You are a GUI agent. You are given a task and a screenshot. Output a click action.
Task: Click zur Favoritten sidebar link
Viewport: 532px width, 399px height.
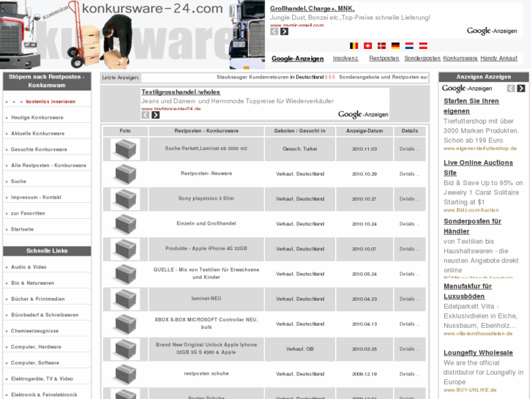point(28,213)
